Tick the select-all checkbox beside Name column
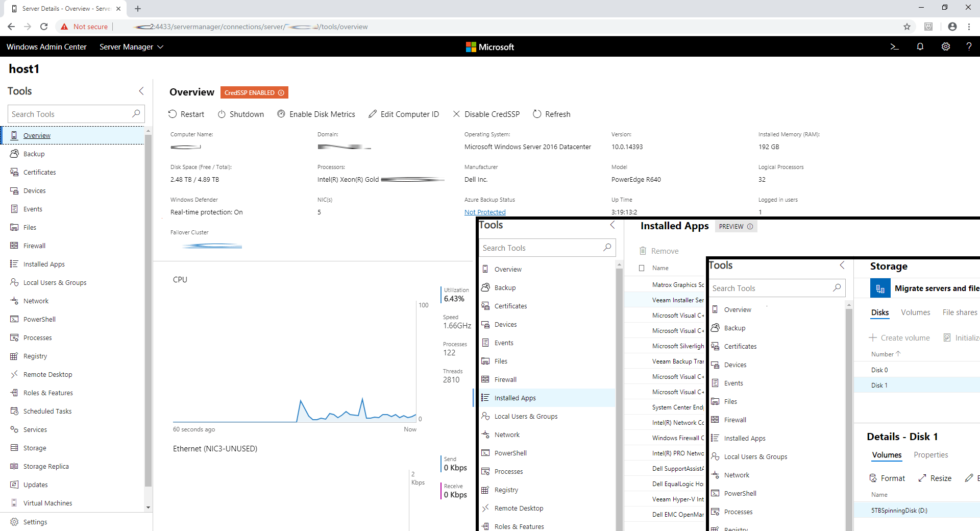Image resolution: width=980 pixels, height=531 pixels. coord(642,268)
